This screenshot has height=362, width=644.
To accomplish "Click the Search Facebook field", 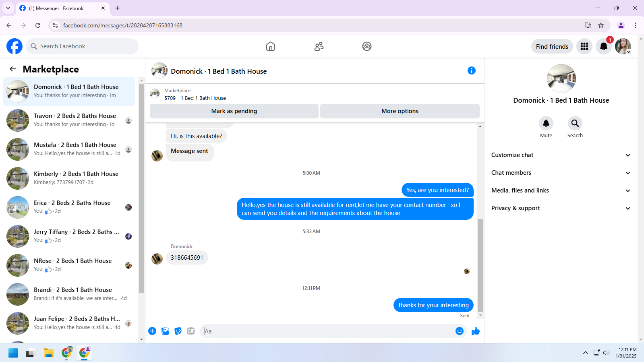I will point(82,46).
